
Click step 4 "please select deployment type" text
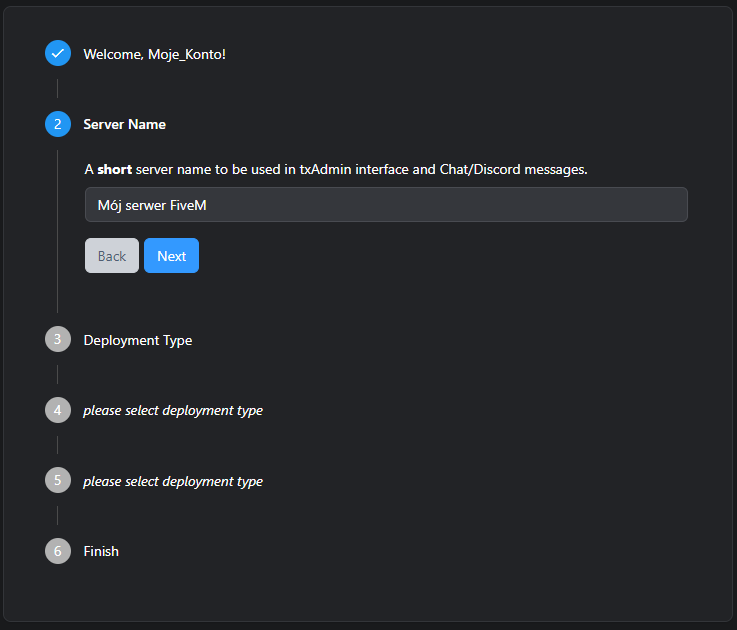(173, 411)
